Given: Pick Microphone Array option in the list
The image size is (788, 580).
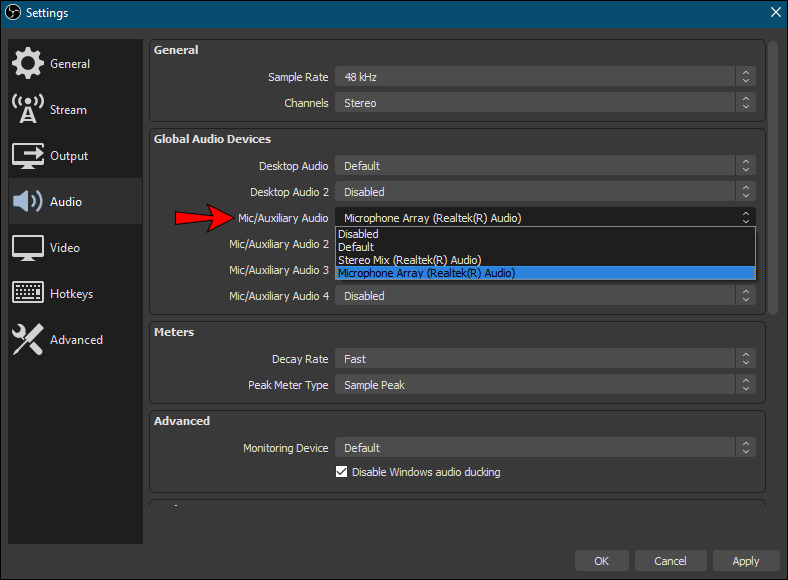Looking at the screenshot, I should [x=426, y=273].
